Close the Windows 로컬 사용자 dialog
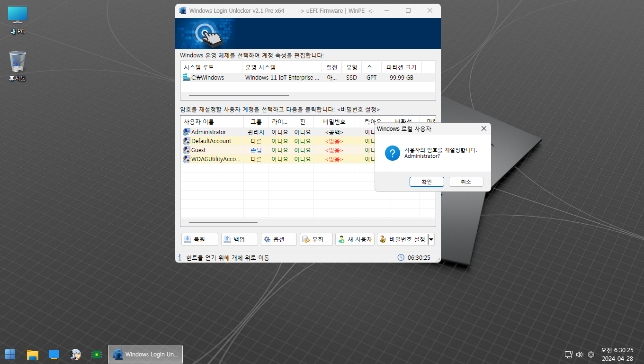The image size is (644, 364). [483, 128]
